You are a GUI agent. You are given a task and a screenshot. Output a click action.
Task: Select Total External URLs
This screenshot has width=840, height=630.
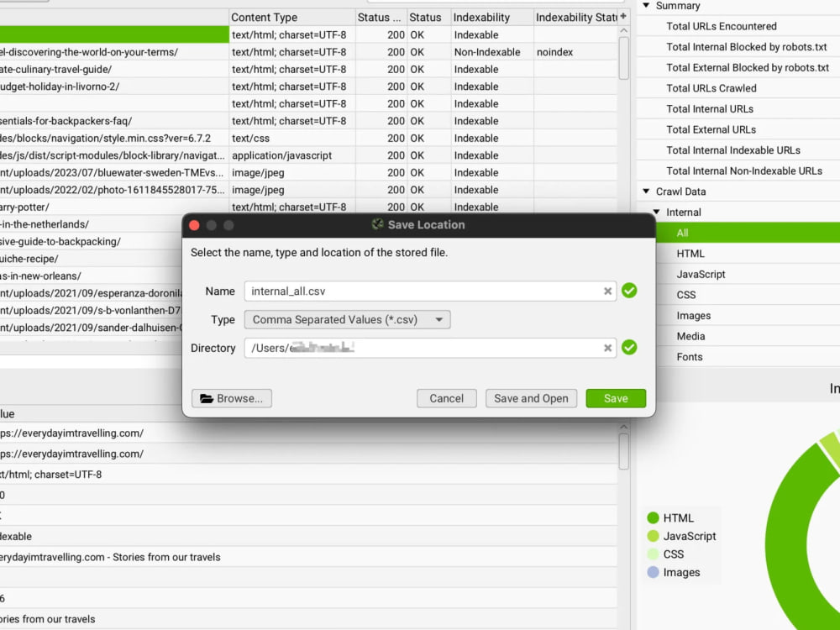(711, 129)
